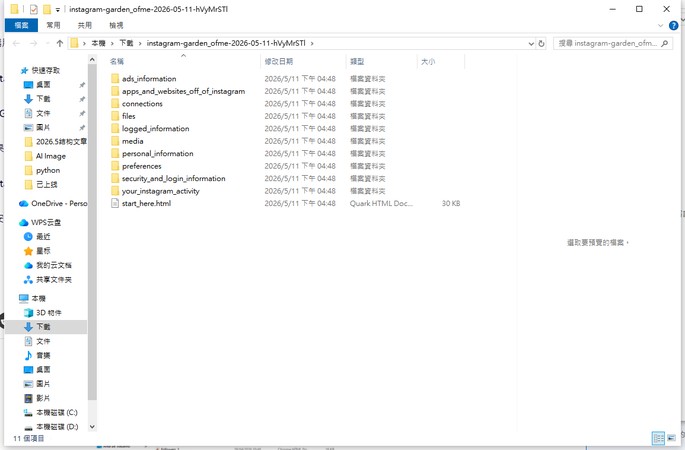Open address bar history dropdown

531,43
